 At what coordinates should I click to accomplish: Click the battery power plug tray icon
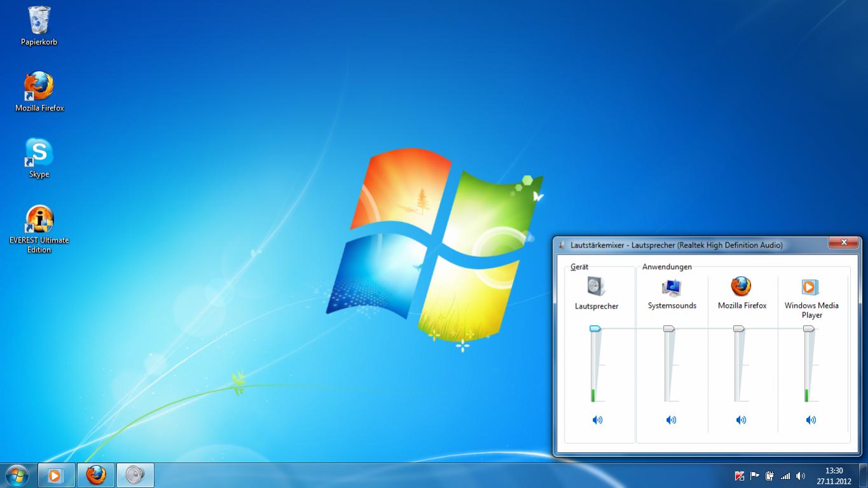(770, 475)
